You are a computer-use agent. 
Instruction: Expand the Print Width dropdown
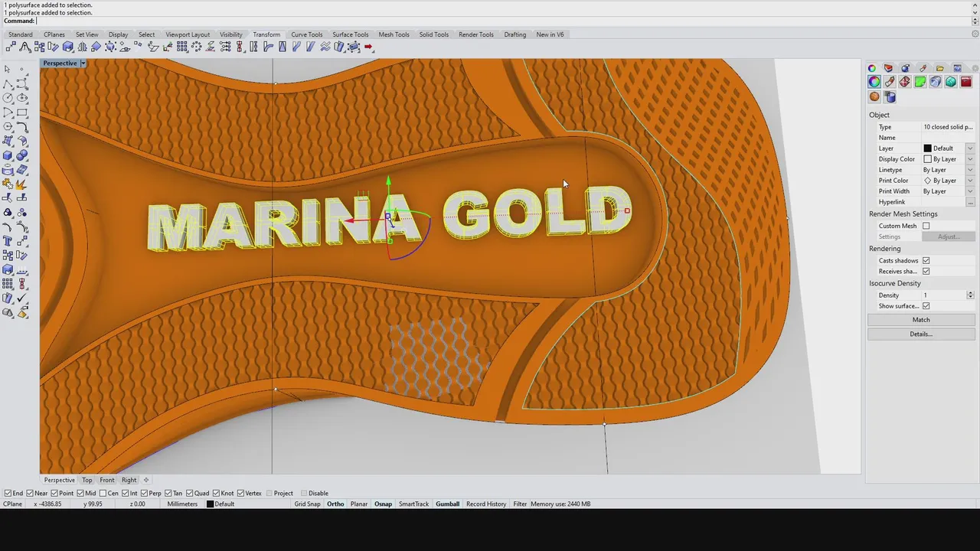tap(970, 191)
